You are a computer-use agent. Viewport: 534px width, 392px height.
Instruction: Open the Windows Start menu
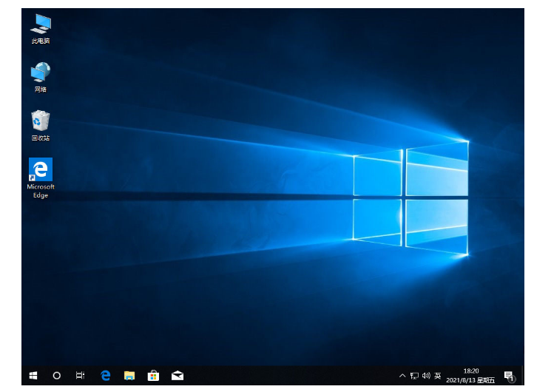click(33, 376)
